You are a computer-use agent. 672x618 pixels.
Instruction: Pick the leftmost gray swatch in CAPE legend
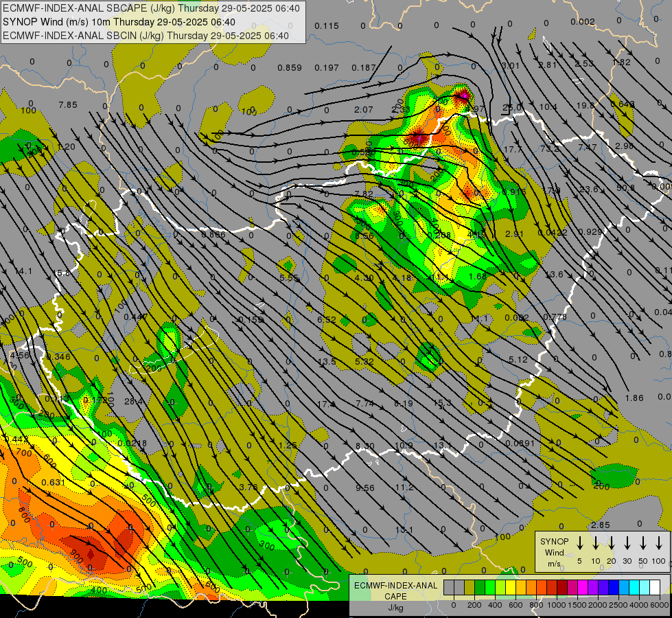[449, 588]
